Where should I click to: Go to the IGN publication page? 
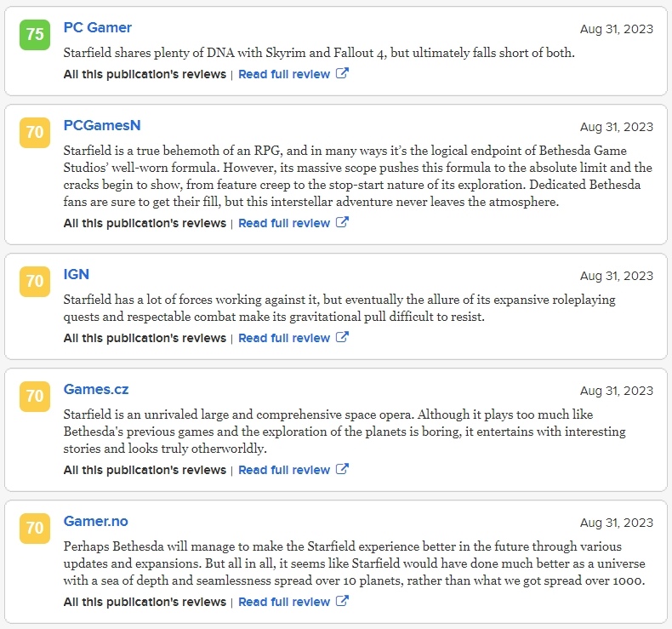click(77, 274)
